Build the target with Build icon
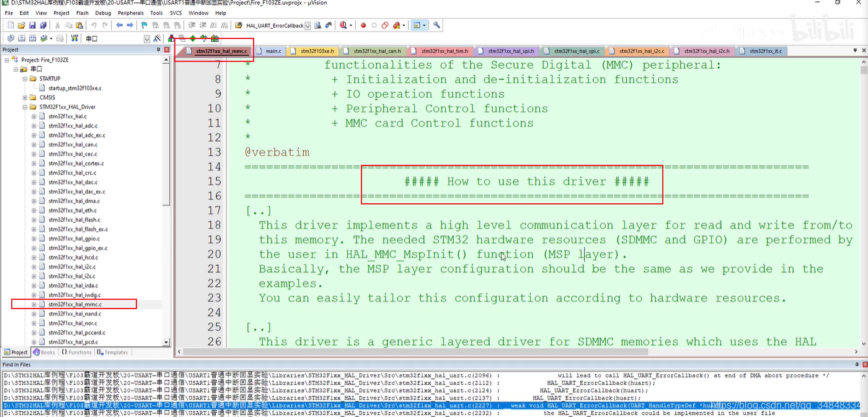The height and width of the screenshot is (417, 868). point(21,38)
